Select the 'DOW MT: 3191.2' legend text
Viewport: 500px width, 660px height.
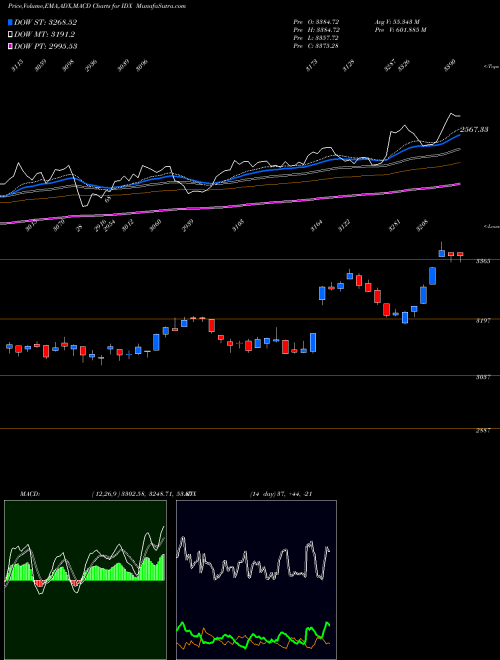point(44,34)
